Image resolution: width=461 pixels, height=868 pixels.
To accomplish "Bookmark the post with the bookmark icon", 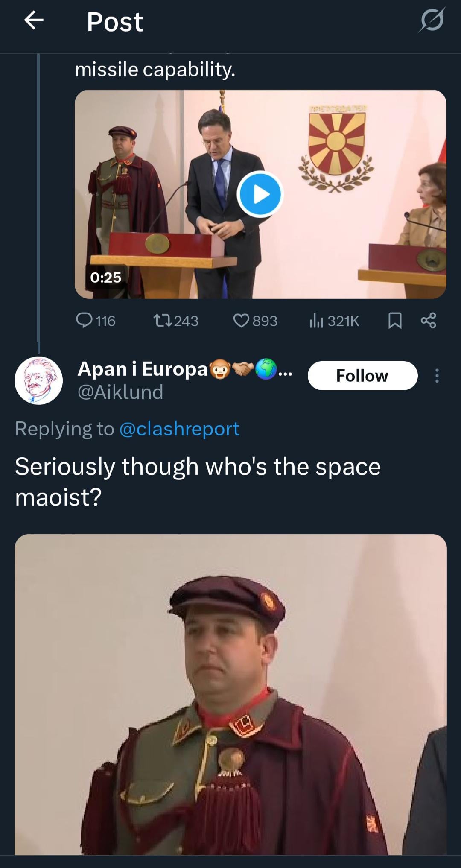I will (395, 321).
